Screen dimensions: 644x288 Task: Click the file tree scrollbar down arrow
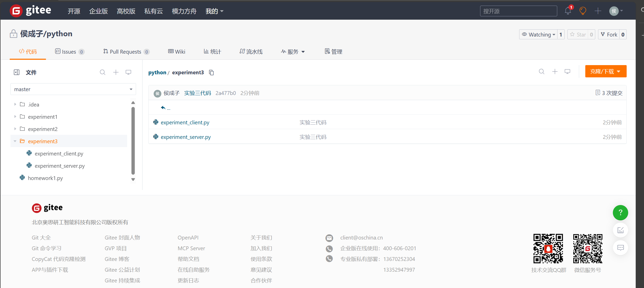[133, 179]
